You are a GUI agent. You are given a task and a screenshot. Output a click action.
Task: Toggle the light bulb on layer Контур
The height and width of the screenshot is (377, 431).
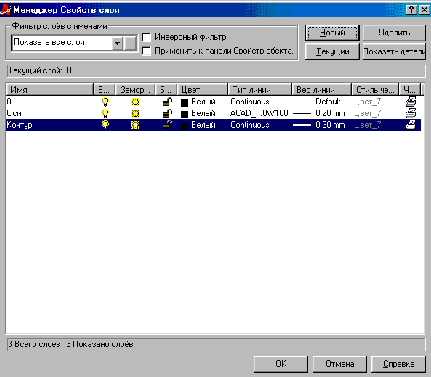pyautogui.click(x=105, y=125)
